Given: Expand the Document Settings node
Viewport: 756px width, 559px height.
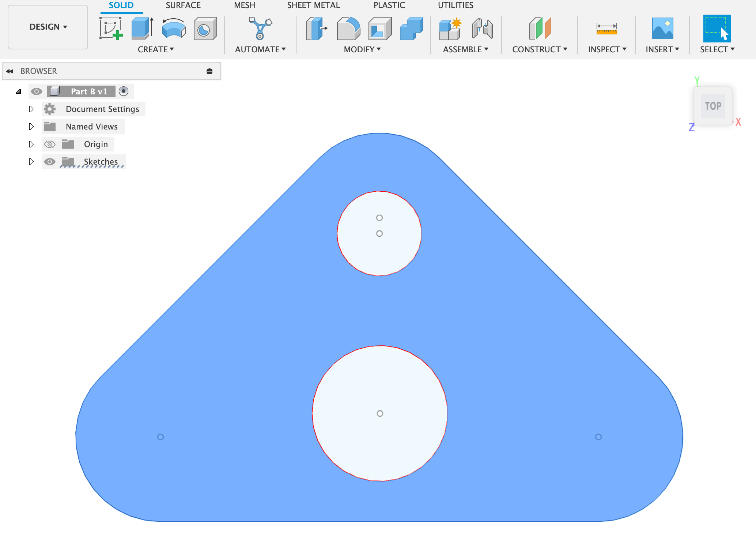Looking at the screenshot, I should click(32, 108).
